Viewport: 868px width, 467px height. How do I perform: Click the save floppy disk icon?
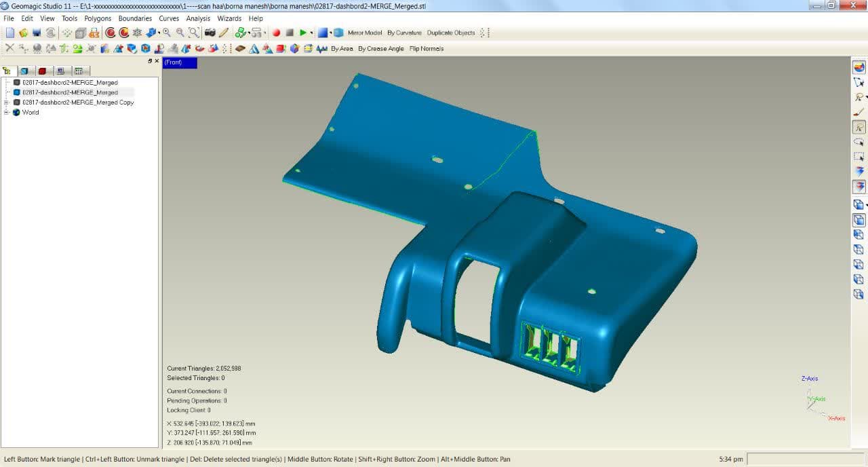tap(37, 33)
